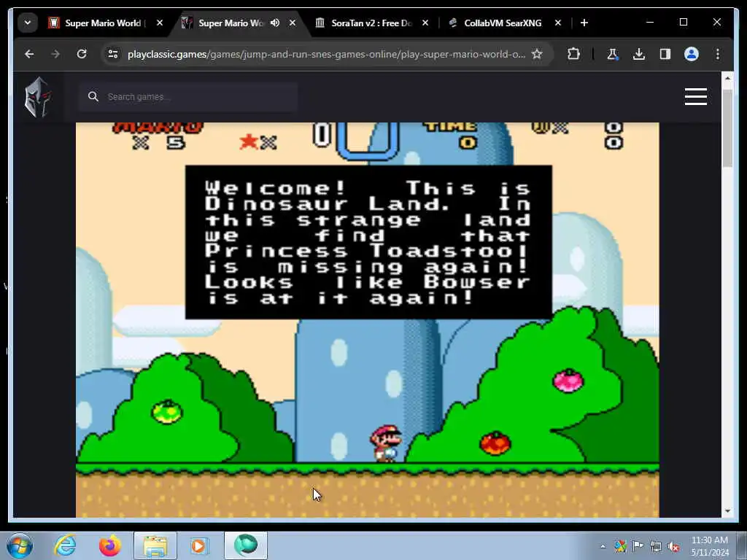Go forward to next page
Screen dimensions: 747x560
tap(55, 54)
